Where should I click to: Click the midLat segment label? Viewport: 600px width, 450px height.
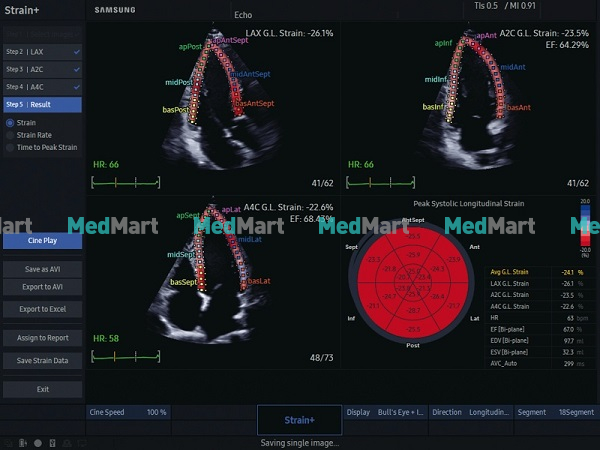click(x=250, y=240)
